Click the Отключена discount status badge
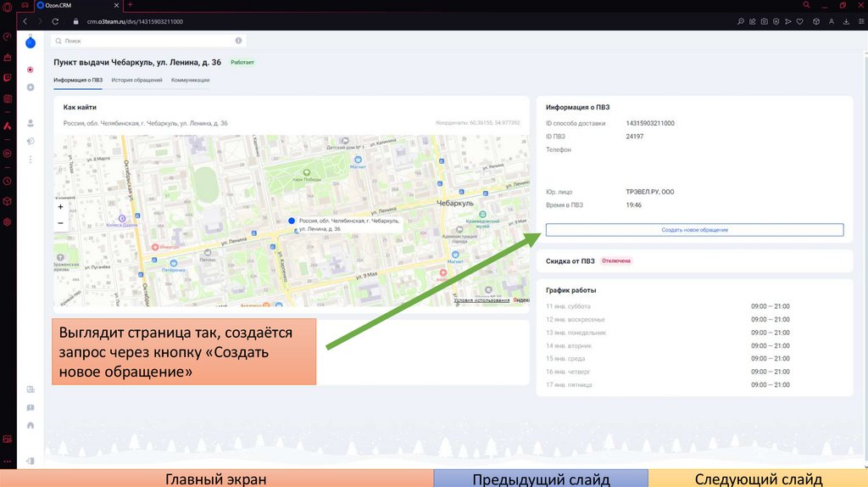 click(x=616, y=261)
